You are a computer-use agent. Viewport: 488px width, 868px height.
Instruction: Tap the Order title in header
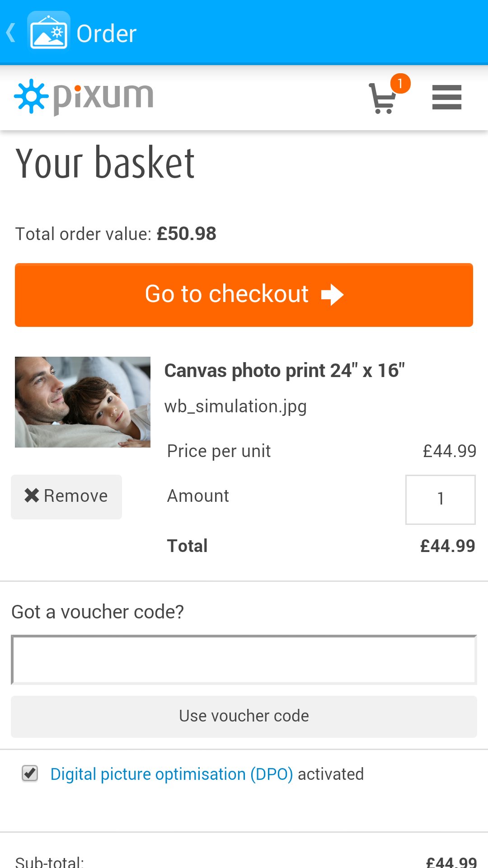pyautogui.click(x=107, y=34)
